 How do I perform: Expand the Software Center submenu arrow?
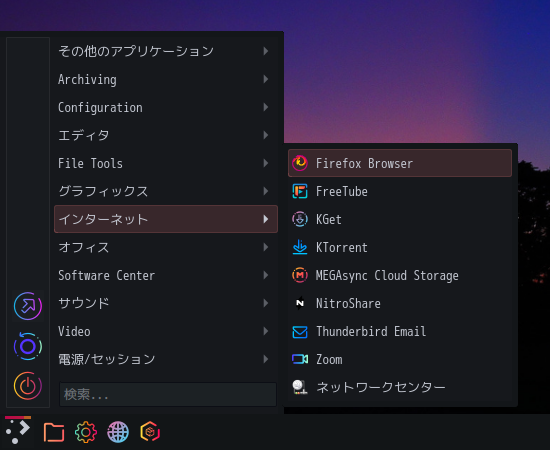(x=266, y=275)
